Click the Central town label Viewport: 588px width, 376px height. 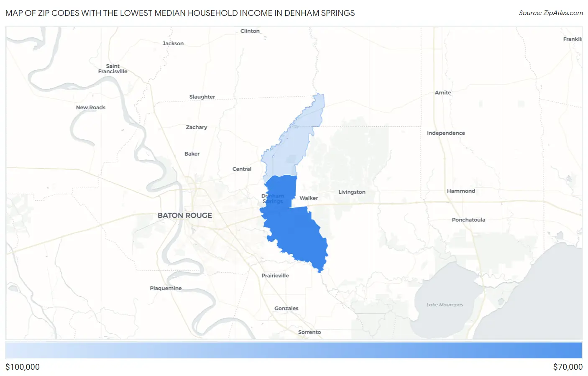click(x=242, y=169)
